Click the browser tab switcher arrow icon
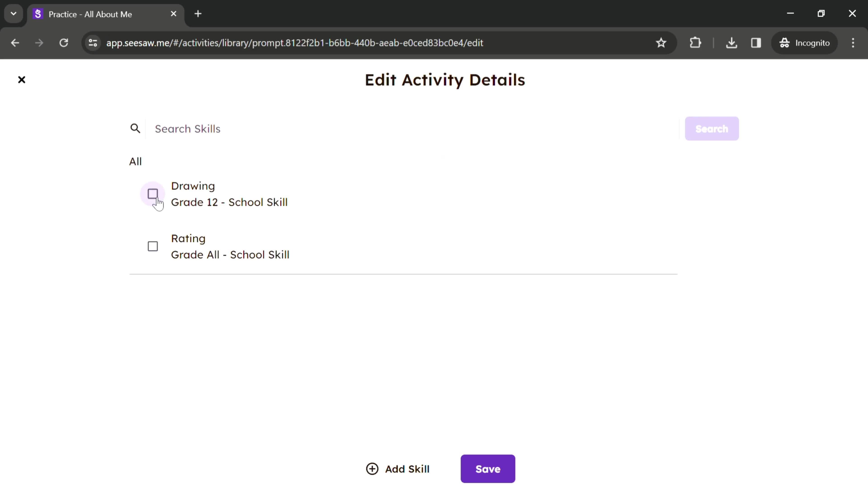This screenshot has width=868, height=488. tap(13, 13)
